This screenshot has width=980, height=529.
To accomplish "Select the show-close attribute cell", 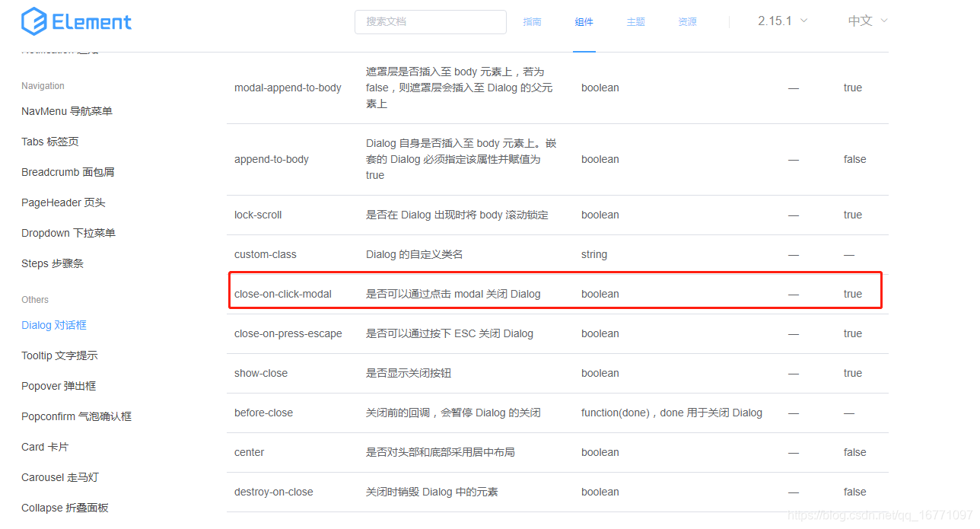I will [261, 373].
